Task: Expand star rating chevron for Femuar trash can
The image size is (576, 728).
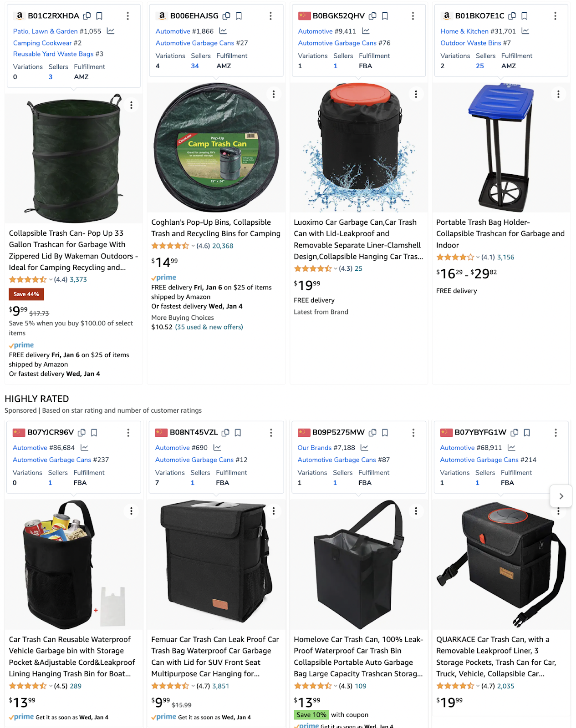Action: point(193,686)
